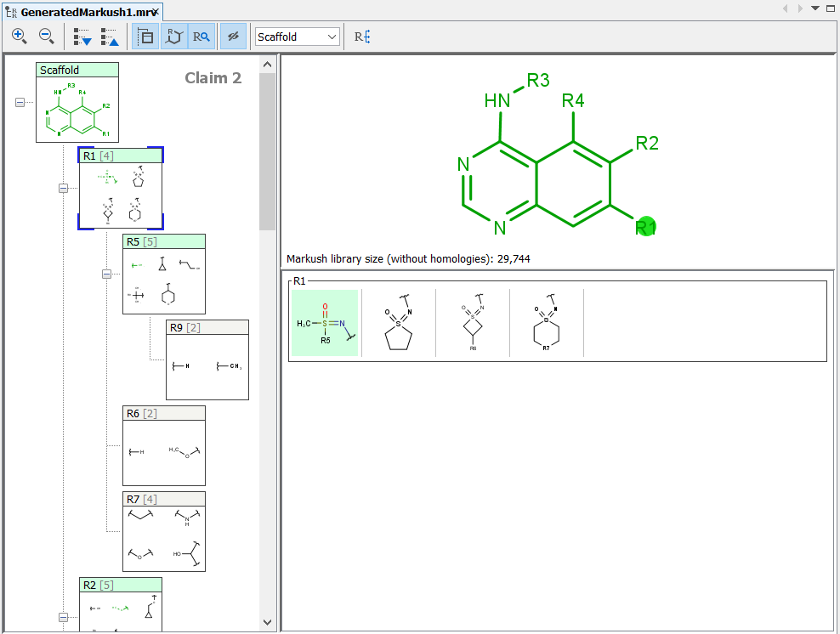Collapse tree levels with up-arrow icon
Screen dimensions: 840x634
pyautogui.click(x=110, y=37)
